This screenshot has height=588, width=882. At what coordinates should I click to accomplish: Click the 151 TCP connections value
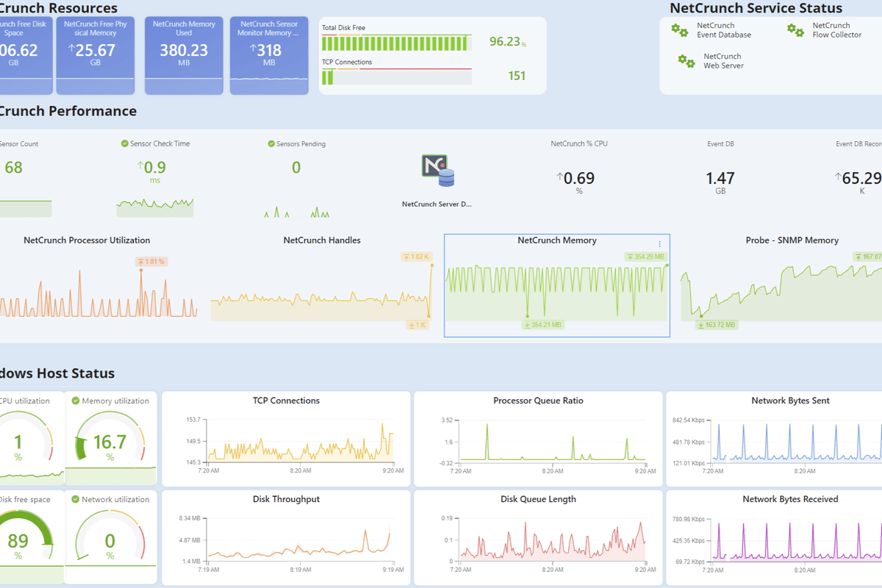[x=517, y=76]
